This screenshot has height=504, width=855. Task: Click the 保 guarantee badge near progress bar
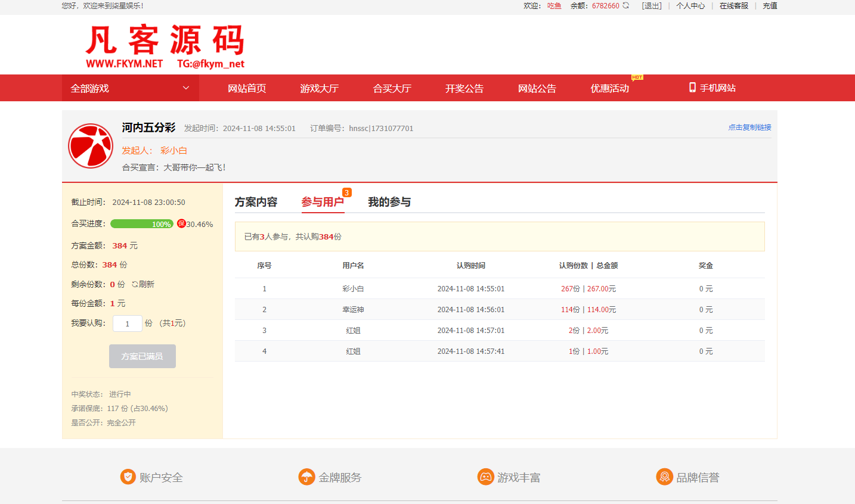(x=181, y=223)
